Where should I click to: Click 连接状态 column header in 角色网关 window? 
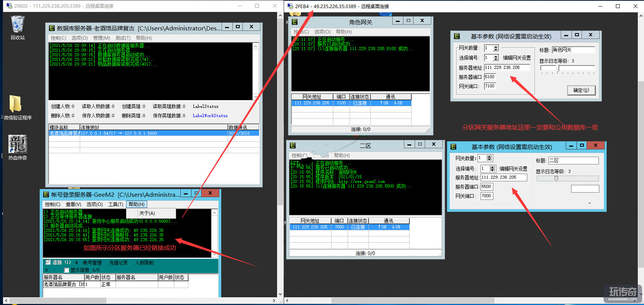pos(360,97)
